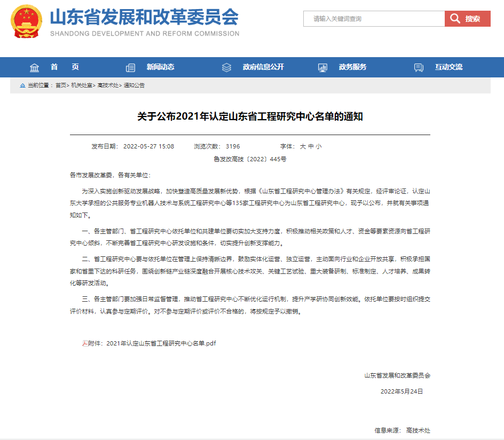Go to 高技术处 breadcrumb link

pos(108,85)
